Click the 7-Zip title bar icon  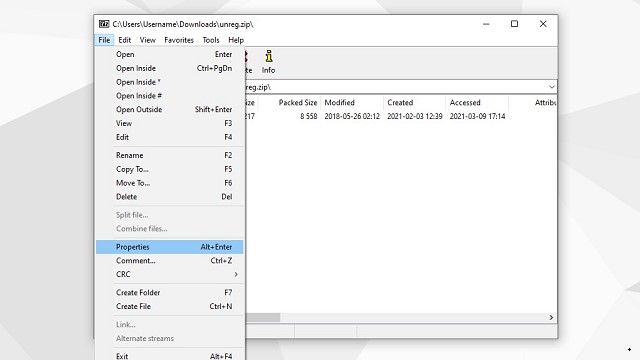(104, 24)
